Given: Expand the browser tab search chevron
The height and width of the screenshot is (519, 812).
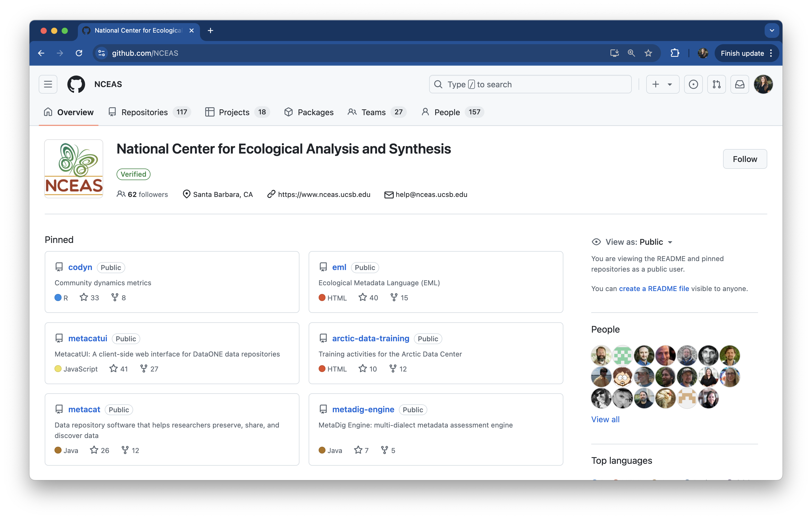Looking at the screenshot, I should (771, 31).
